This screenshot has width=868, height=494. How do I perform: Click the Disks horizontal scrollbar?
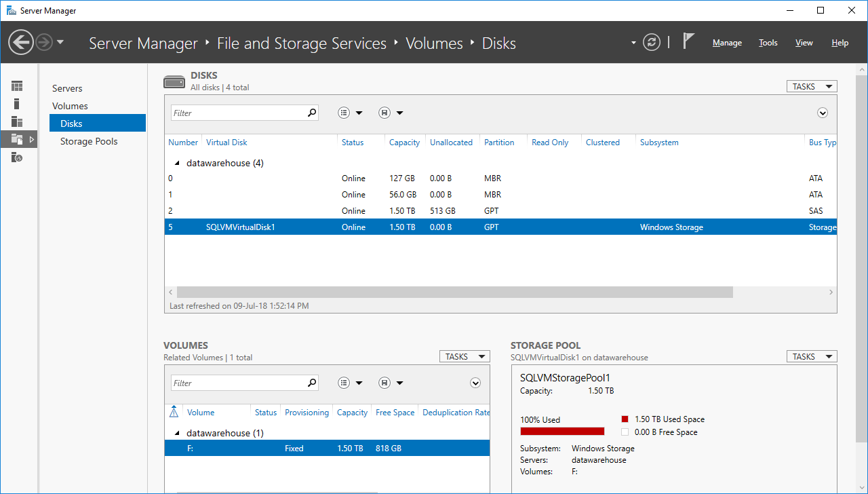[454, 292]
